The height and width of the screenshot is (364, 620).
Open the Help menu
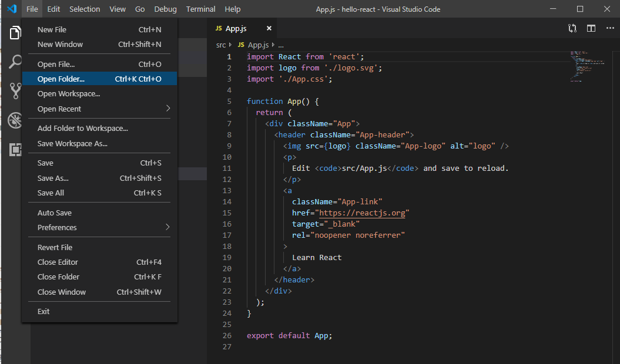click(x=233, y=9)
